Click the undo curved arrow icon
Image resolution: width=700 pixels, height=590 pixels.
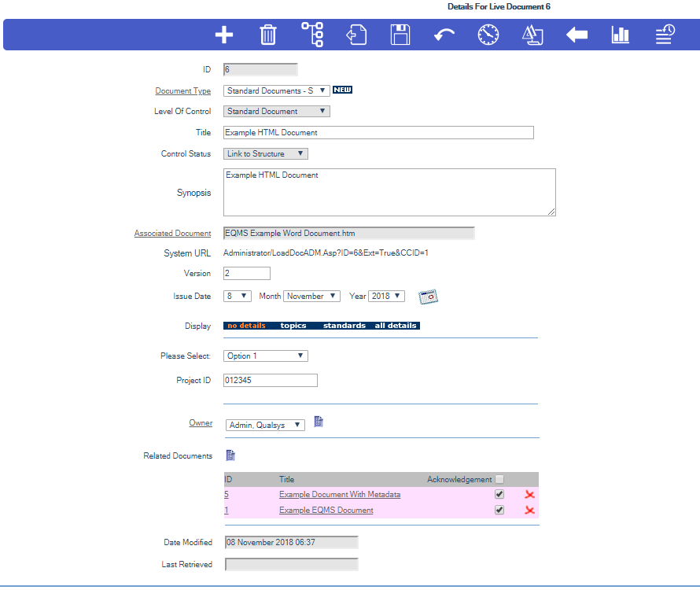pos(444,35)
